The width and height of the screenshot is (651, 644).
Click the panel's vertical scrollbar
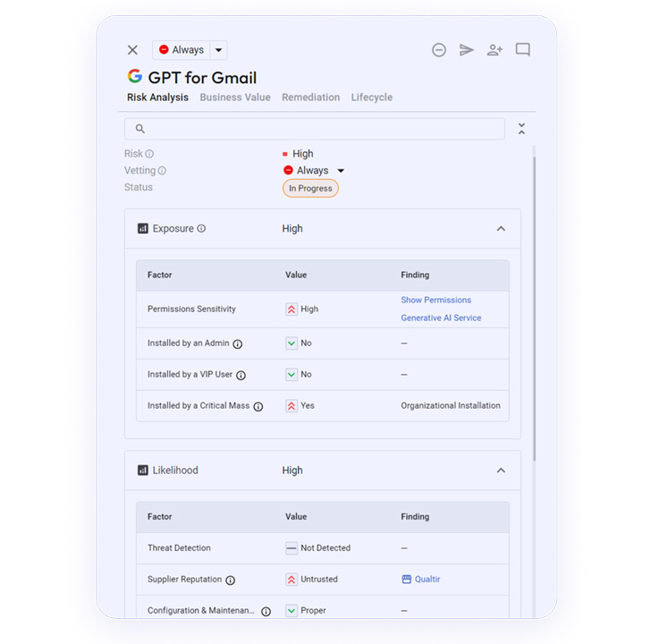tap(535, 309)
